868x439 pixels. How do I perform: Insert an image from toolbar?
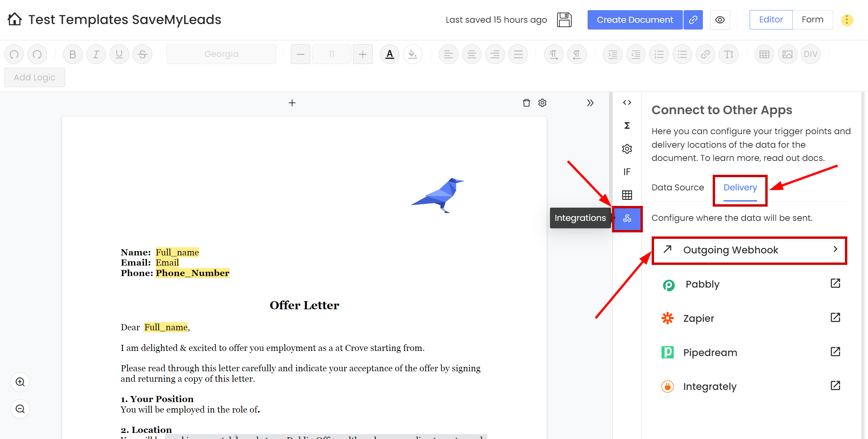click(787, 54)
